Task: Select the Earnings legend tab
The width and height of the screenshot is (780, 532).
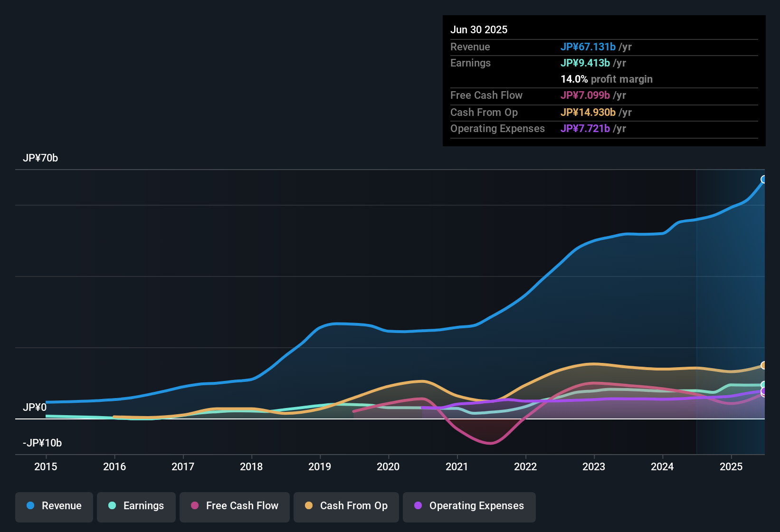Action: point(136,506)
